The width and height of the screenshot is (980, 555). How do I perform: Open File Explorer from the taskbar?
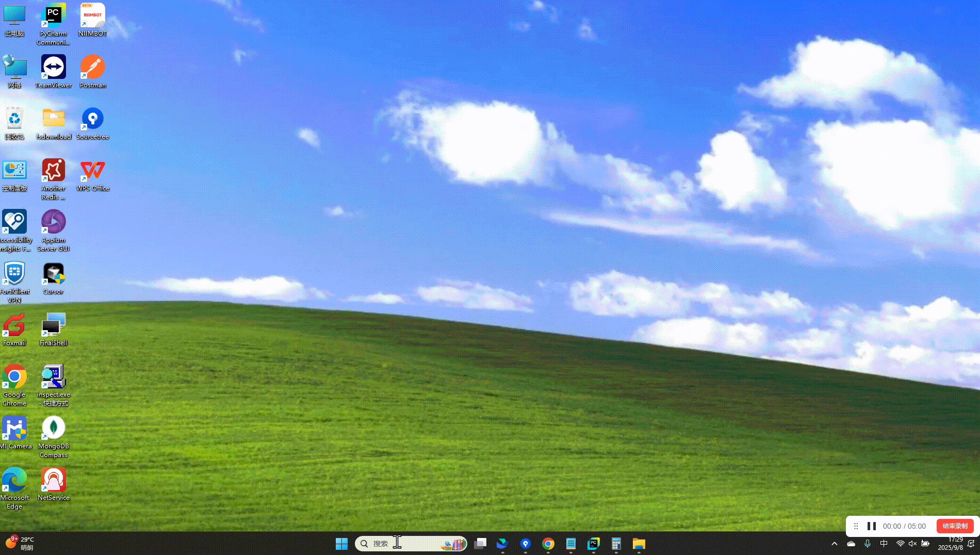click(x=639, y=544)
